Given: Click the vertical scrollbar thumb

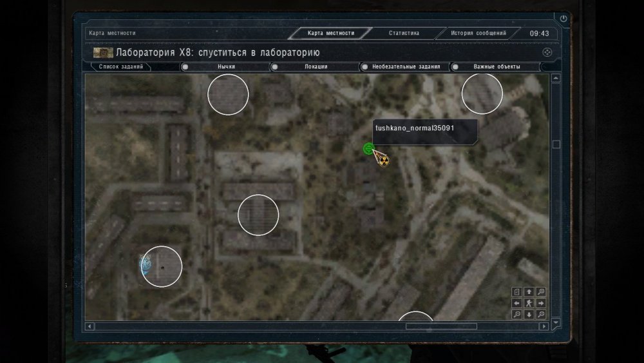Looking at the screenshot, I should coord(556,144).
